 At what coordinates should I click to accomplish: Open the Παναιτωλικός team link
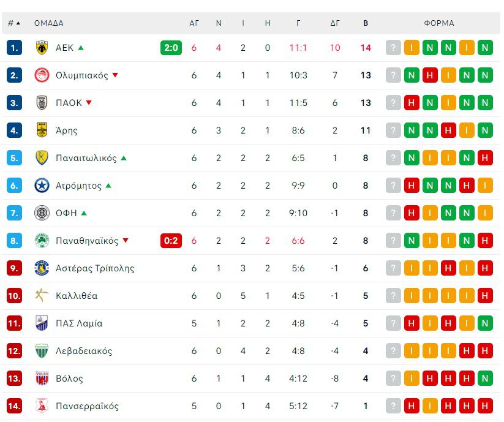[86, 158]
